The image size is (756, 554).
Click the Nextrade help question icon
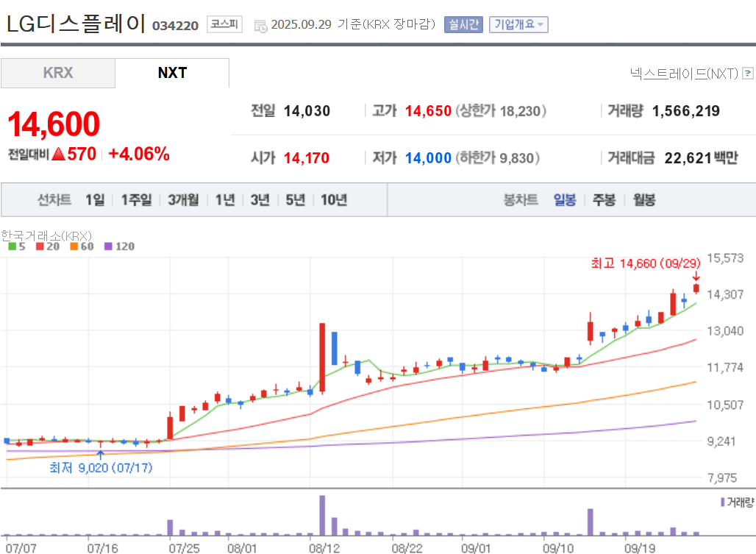pos(748,74)
